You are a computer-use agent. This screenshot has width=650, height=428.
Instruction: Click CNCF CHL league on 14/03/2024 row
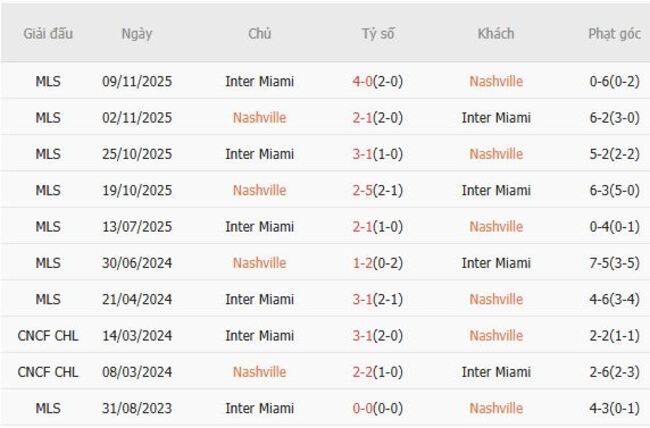pos(48,336)
